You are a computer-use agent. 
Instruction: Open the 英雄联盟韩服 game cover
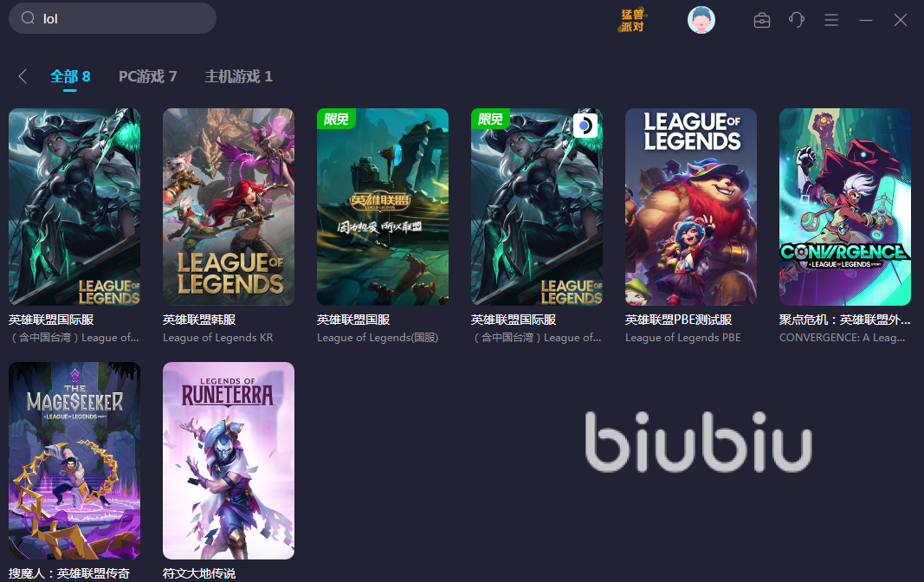[x=229, y=207]
